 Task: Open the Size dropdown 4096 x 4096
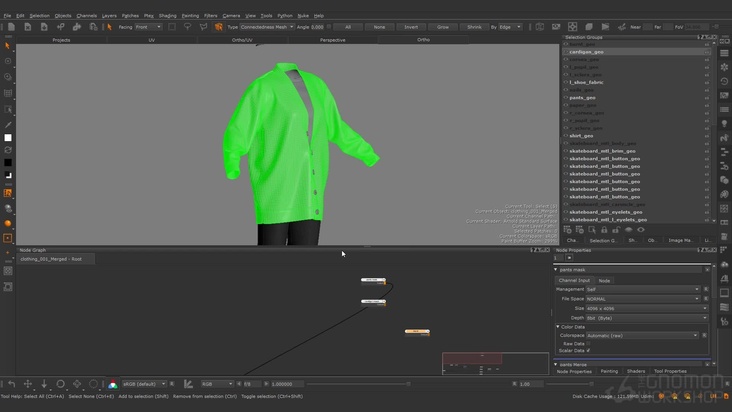(x=647, y=308)
